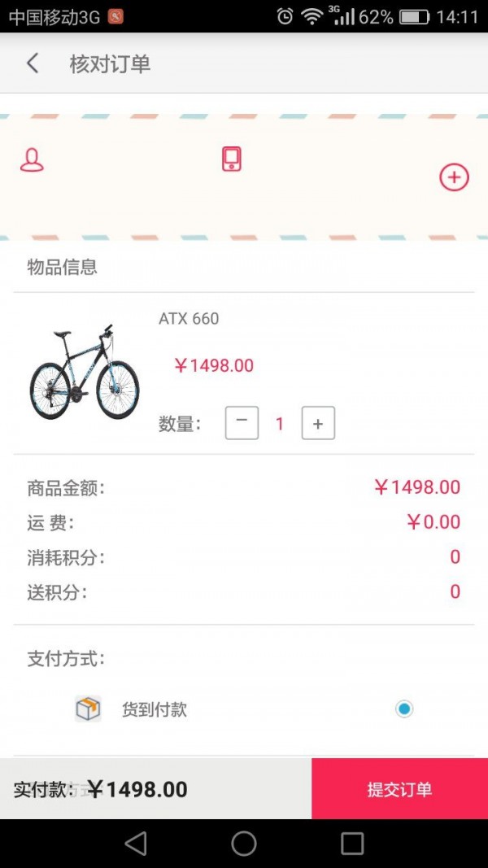Increase quantity with the plus button
The width and height of the screenshot is (488, 868).
tap(318, 423)
